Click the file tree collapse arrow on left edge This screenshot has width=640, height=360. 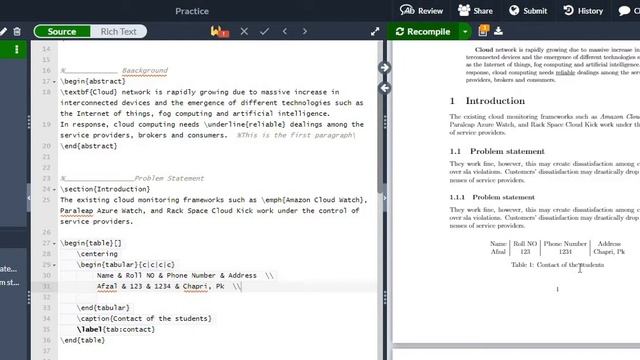tap(29, 198)
